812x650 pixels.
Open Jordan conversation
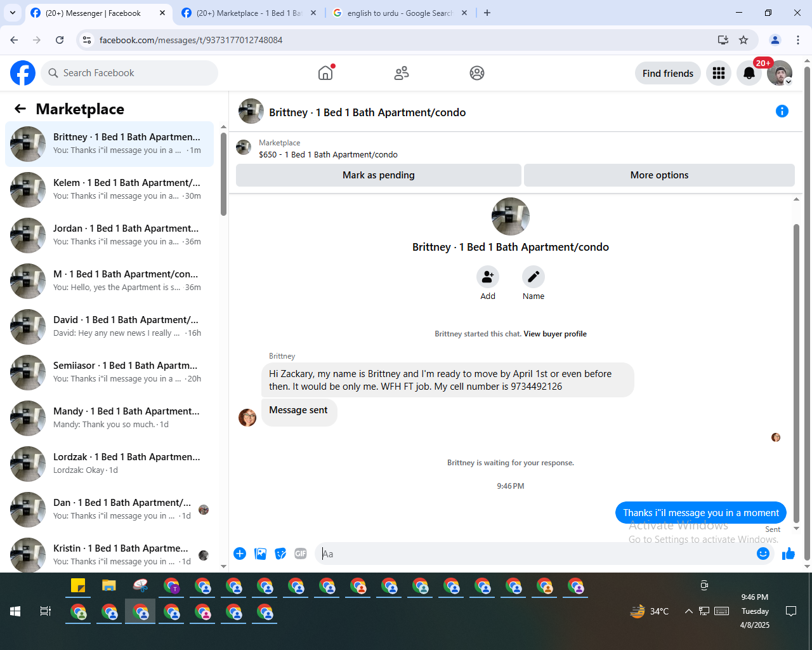point(110,235)
